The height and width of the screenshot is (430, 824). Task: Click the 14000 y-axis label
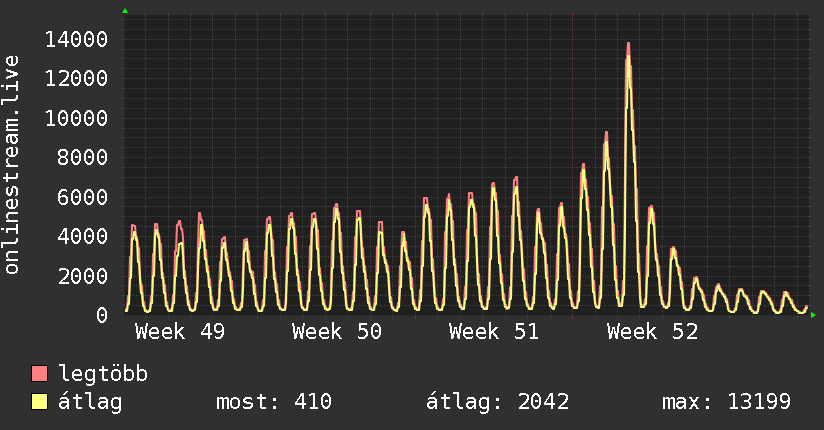click(76, 39)
